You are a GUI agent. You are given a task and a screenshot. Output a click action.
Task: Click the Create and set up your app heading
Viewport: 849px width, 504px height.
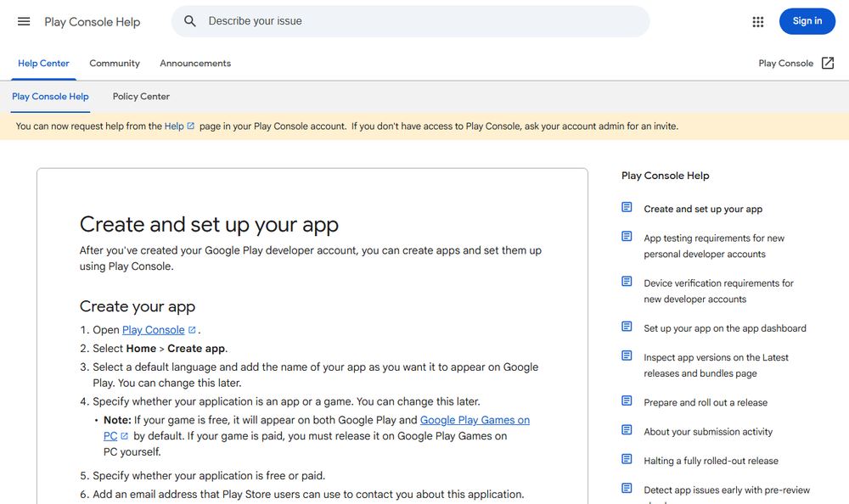pos(209,225)
